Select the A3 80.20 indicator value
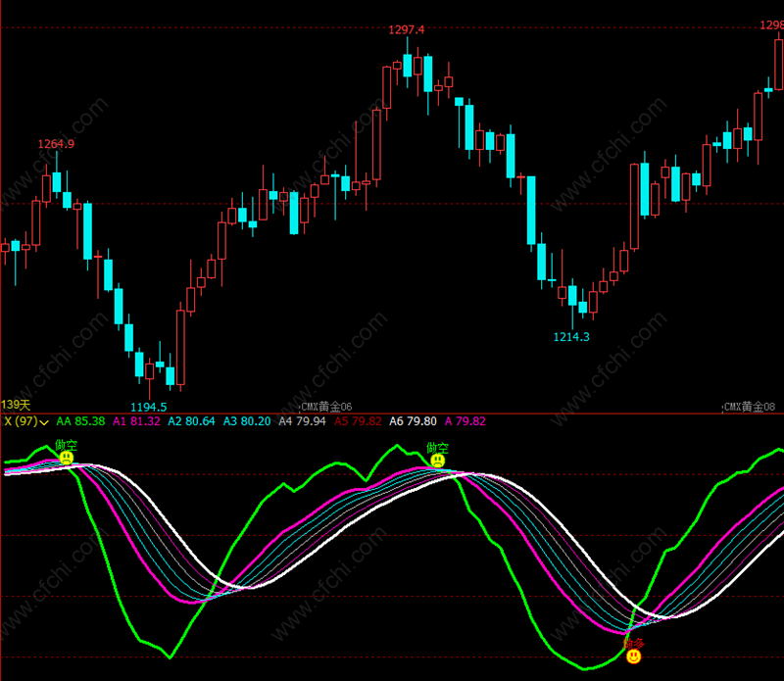This screenshot has width=784, height=681. click(x=247, y=421)
